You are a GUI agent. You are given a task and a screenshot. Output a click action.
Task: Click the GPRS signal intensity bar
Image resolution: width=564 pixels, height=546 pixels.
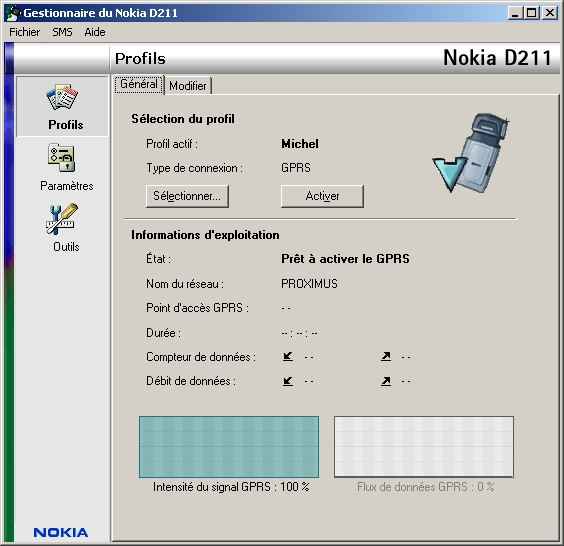coord(229,447)
